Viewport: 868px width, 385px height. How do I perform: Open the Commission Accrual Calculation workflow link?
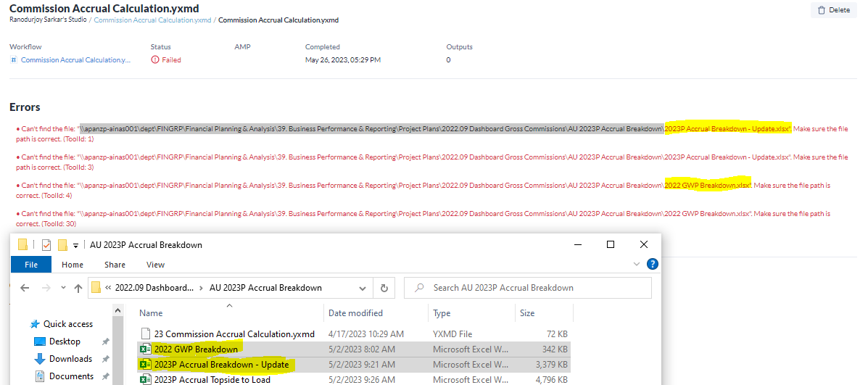75,60
